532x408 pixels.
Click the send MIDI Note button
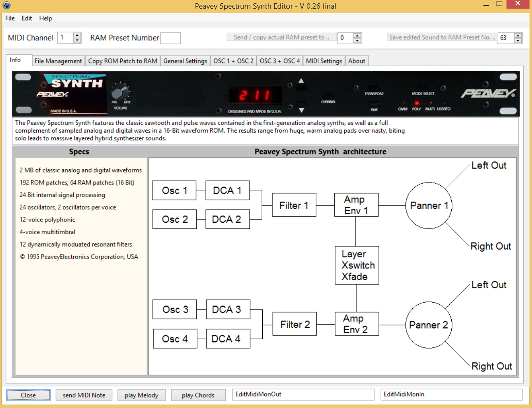click(84, 395)
